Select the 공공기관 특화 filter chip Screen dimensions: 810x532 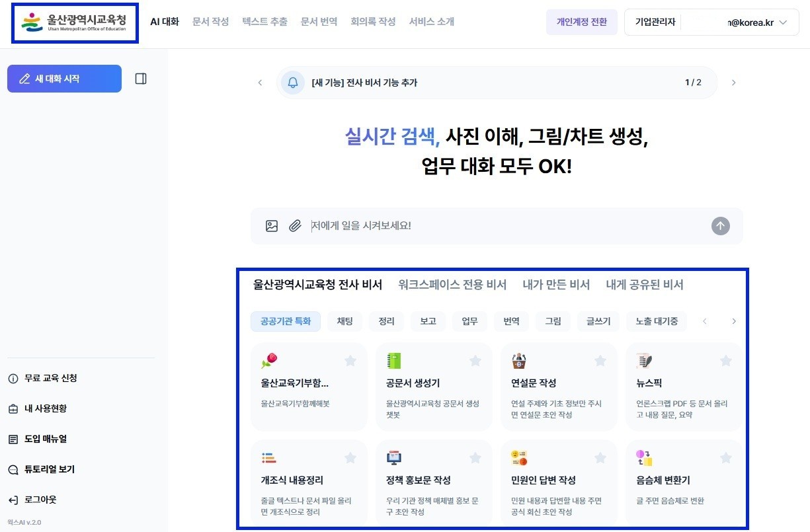pos(286,322)
